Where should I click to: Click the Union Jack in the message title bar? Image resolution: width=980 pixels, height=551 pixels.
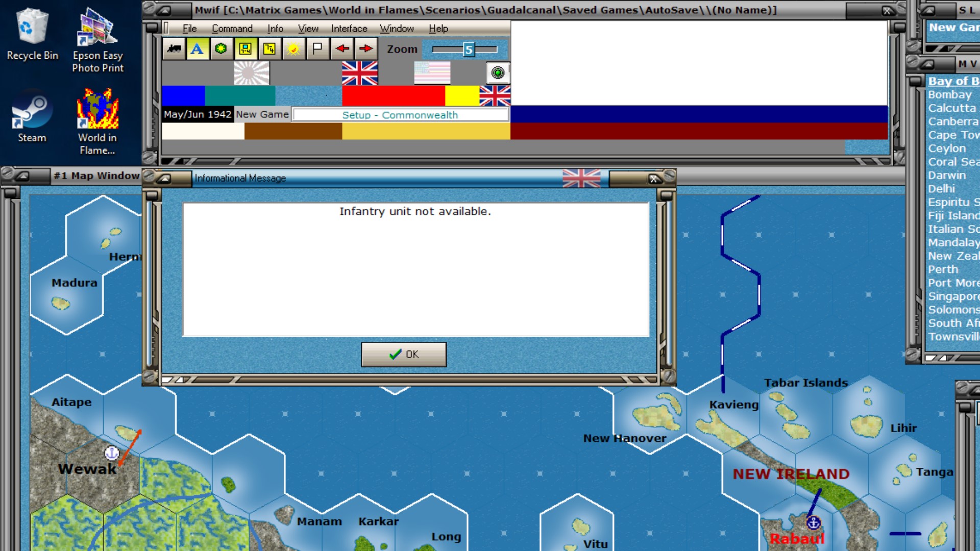pos(581,179)
